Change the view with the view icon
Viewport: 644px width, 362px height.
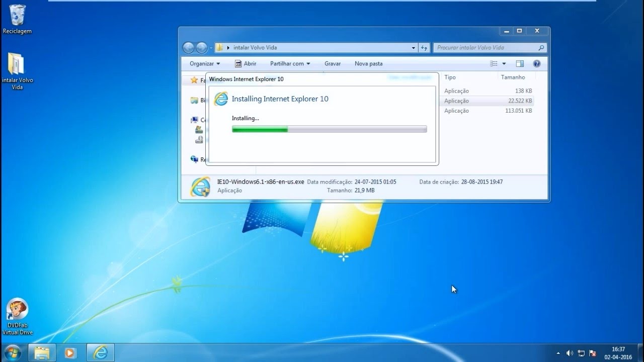494,64
